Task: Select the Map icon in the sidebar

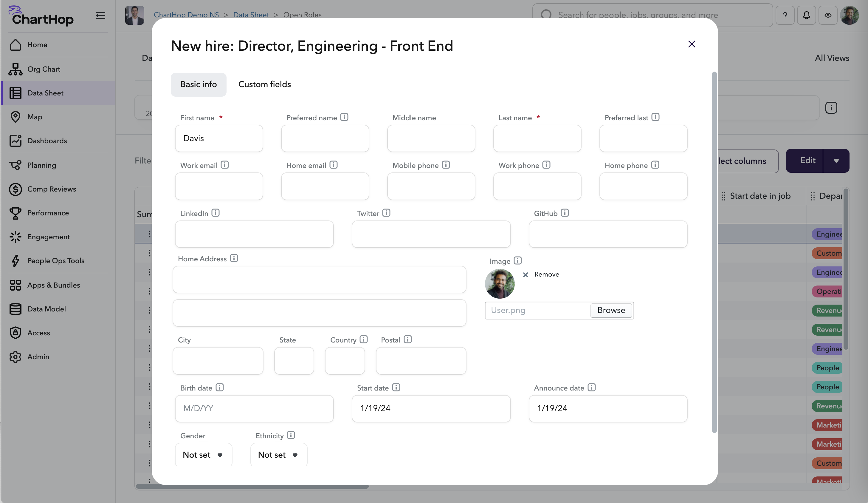Action: tap(15, 117)
